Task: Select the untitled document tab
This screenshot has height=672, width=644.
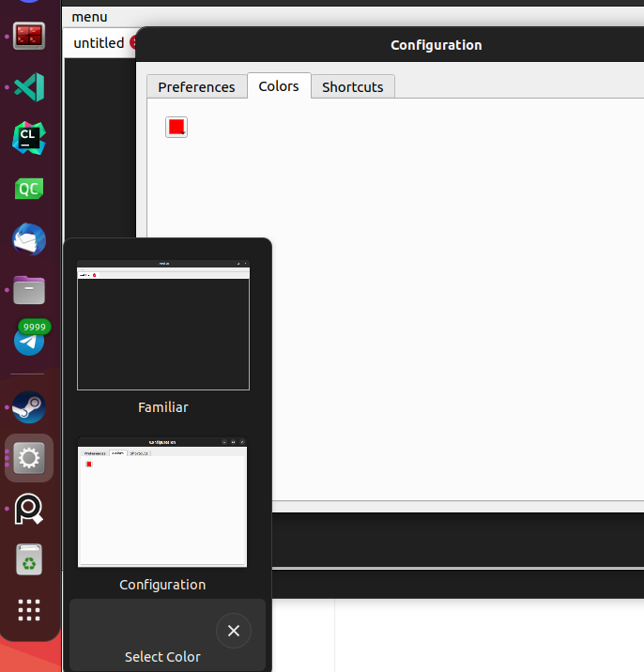Action: click(x=99, y=43)
